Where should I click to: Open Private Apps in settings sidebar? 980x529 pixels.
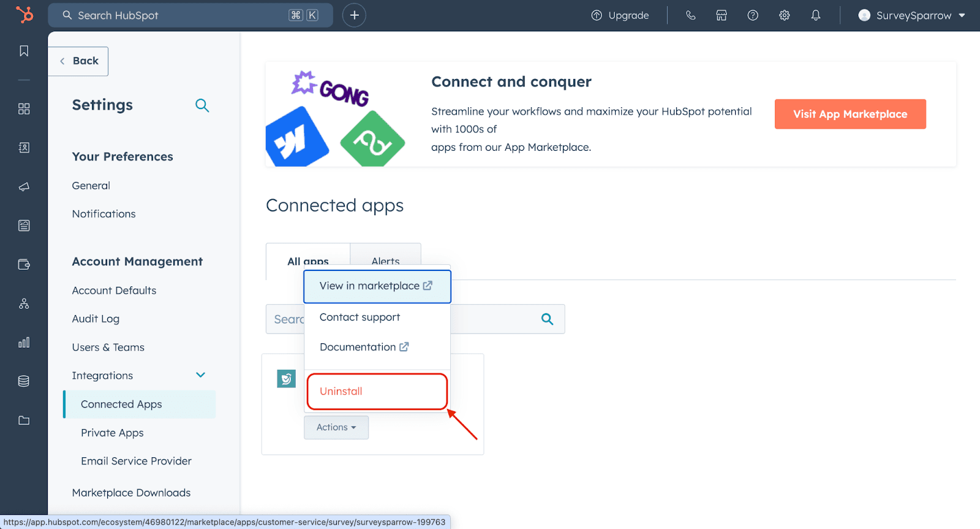tap(112, 433)
